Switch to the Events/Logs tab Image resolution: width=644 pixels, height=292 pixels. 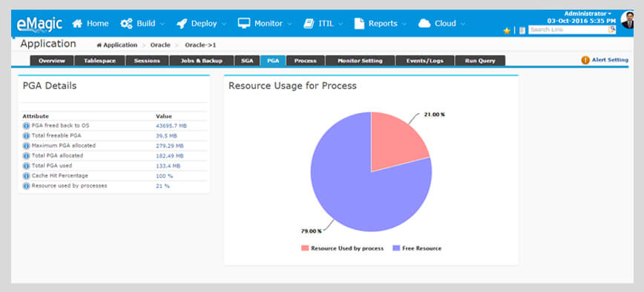click(x=425, y=61)
